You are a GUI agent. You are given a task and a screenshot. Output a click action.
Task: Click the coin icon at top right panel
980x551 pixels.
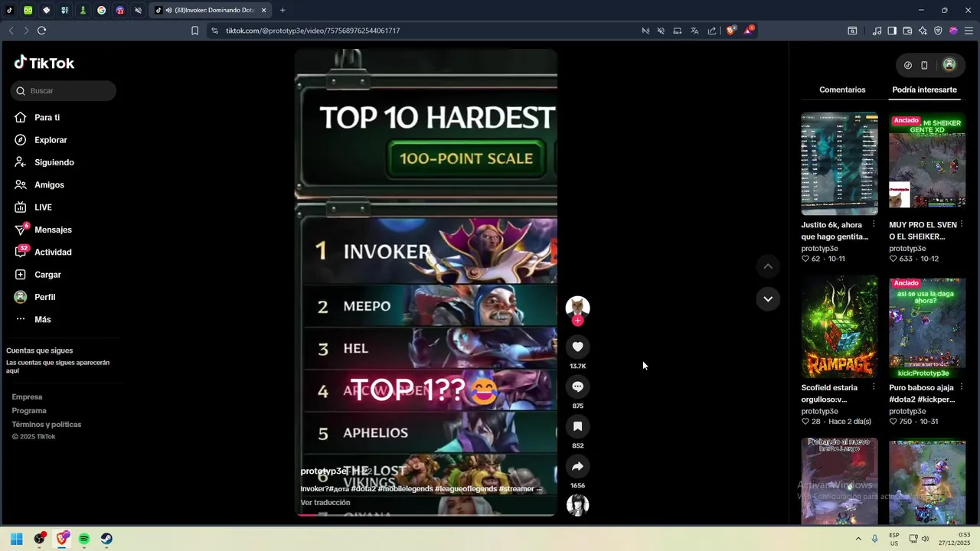tap(908, 65)
